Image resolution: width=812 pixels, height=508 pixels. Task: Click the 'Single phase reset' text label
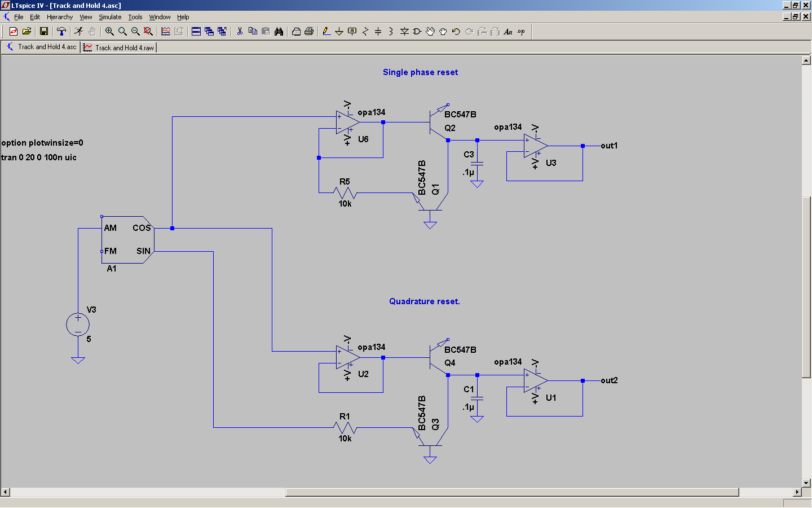(x=420, y=72)
